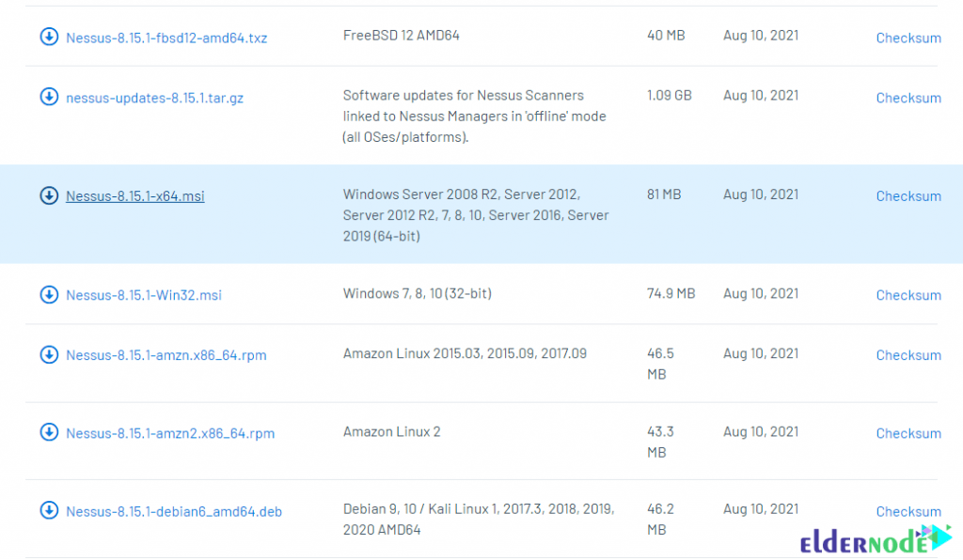Open the Nessus-8.15.1-amzn.x86_64.rpm link

pos(166,355)
